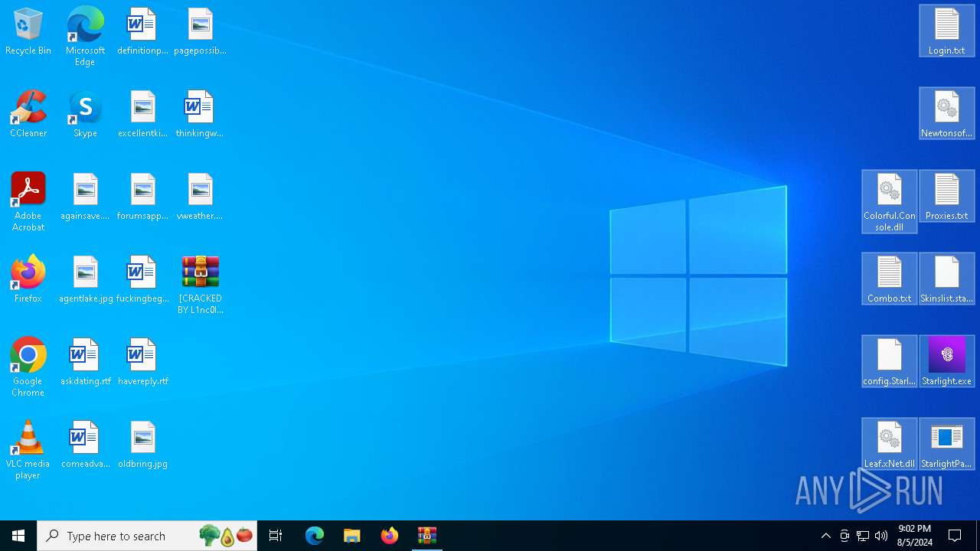The width and height of the screenshot is (980, 551).
Task: Select the Microsoft Edge desktop shortcut
Action: tap(85, 37)
